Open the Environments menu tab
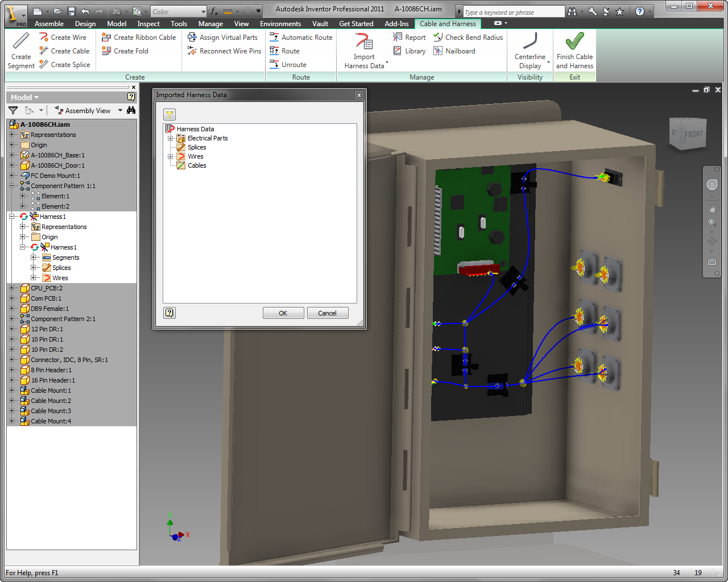Viewport: 728px width, 582px height. (280, 23)
